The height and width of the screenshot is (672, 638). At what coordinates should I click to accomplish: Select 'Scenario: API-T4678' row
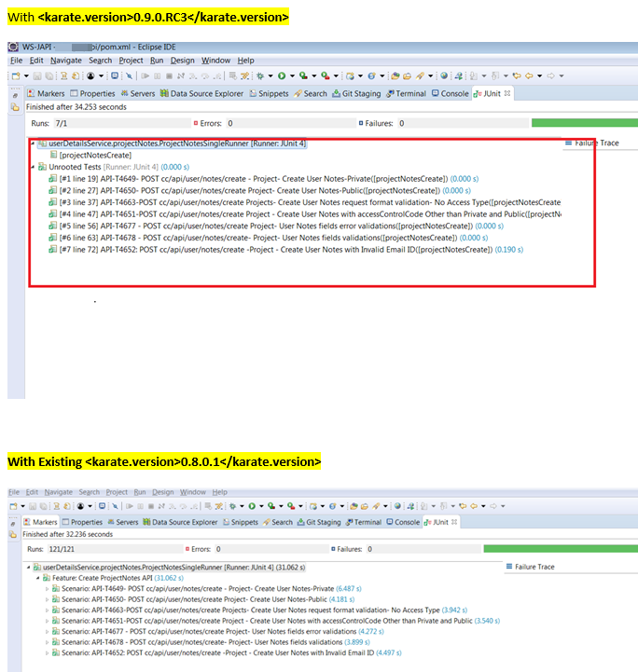[x=211, y=642]
